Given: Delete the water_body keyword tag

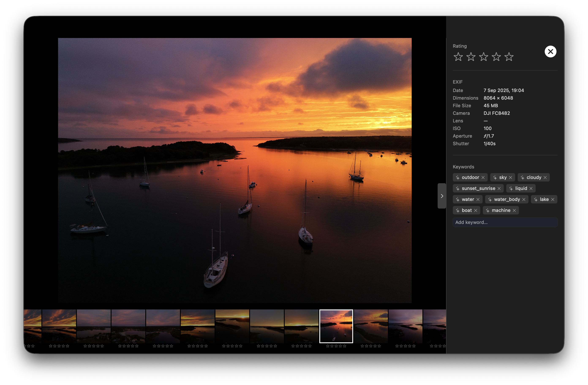Looking at the screenshot, I should coord(524,199).
